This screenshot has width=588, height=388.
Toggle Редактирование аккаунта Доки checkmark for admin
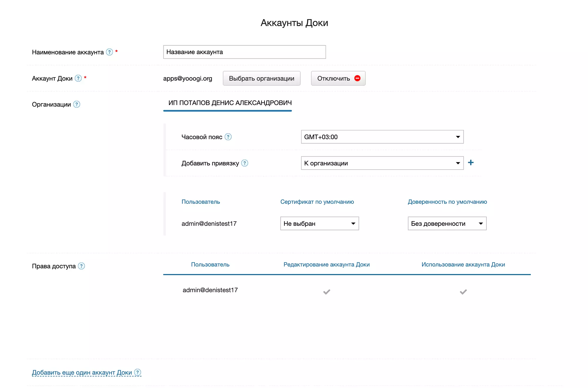tap(327, 292)
